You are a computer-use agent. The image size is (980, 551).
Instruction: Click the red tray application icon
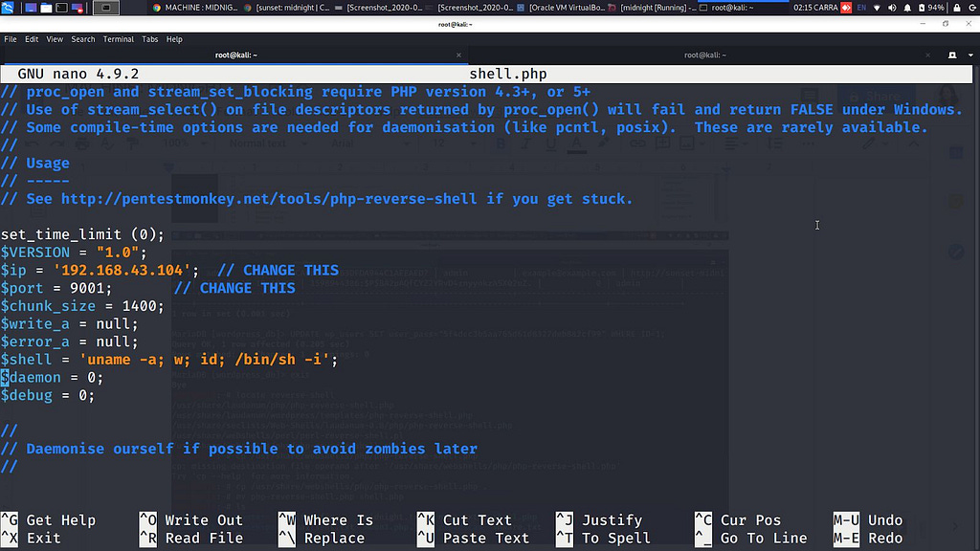click(x=846, y=8)
